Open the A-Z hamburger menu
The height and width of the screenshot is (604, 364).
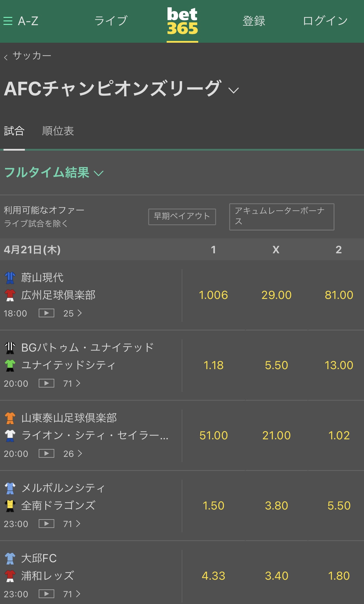pyautogui.click(x=21, y=21)
